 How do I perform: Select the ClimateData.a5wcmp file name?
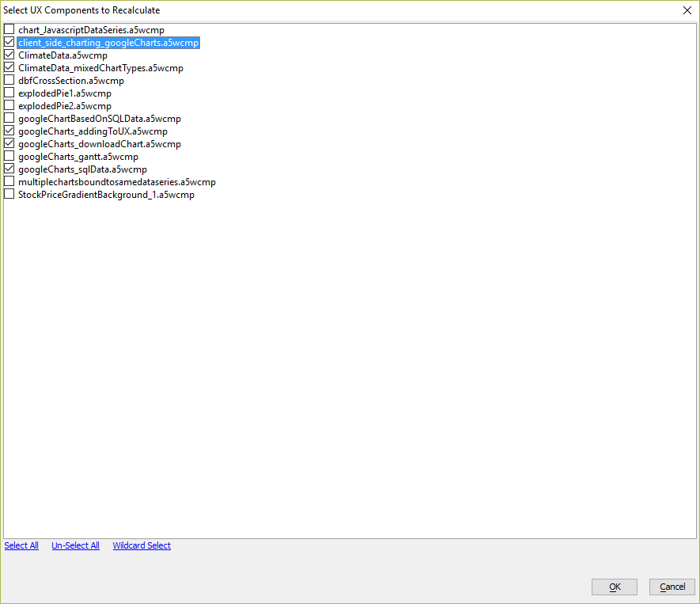[x=63, y=55]
